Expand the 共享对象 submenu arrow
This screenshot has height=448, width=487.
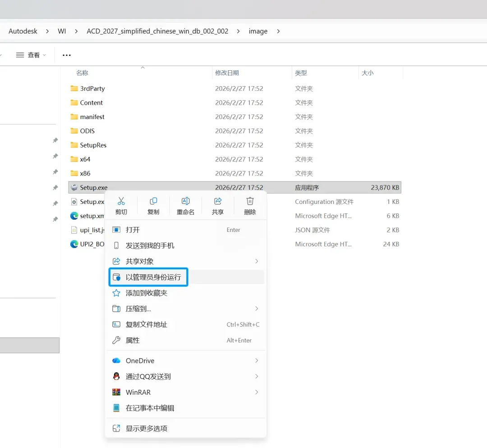257,261
